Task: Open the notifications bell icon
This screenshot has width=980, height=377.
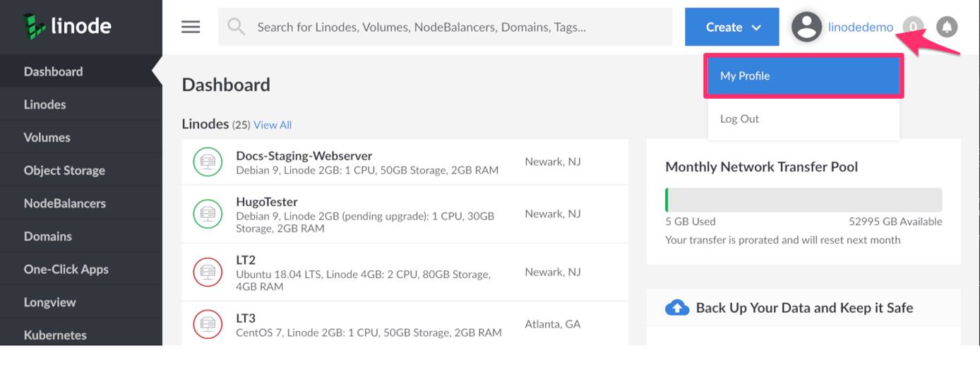Action: (947, 27)
